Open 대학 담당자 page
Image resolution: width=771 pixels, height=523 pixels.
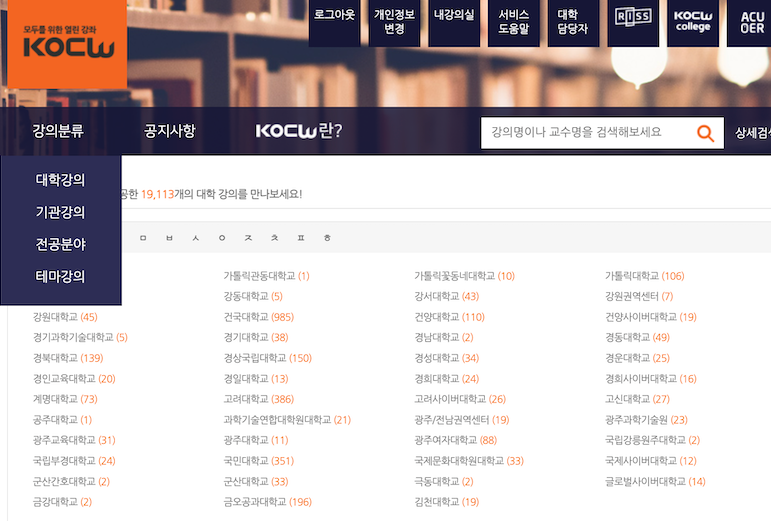(x=573, y=23)
